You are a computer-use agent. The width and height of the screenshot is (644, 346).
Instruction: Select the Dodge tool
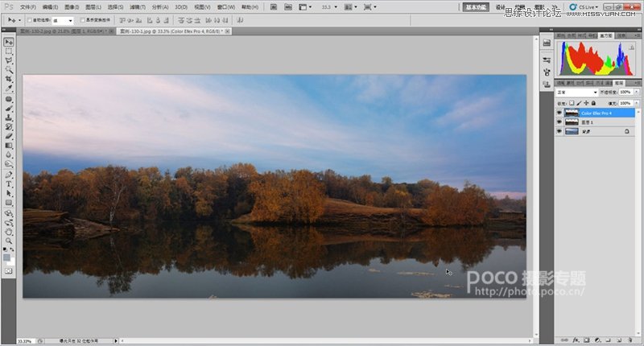(9, 164)
